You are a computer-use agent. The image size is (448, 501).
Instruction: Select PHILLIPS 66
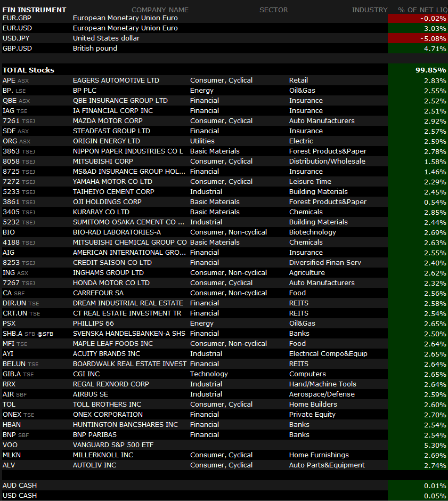point(93,324)
